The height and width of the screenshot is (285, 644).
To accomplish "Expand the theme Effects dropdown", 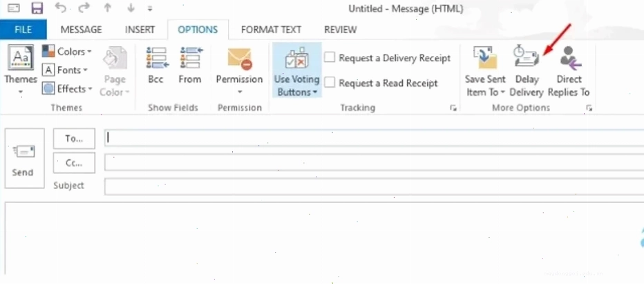I will [68, 88].
